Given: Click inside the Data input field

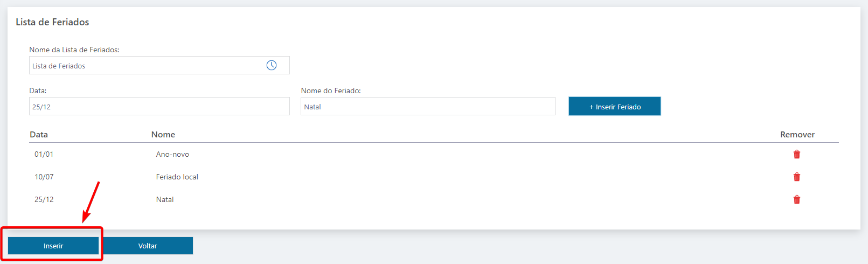Looking at the screenshot, I should point(159,106).
